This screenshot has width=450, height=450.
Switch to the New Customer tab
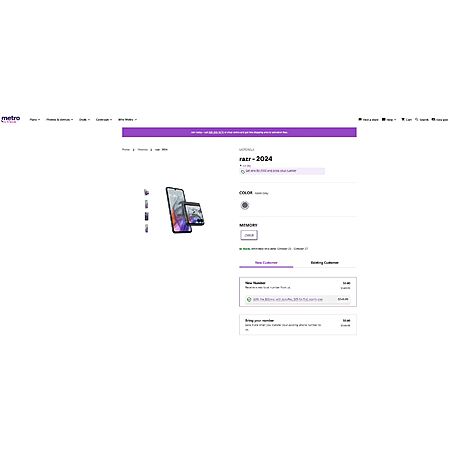pos(266,263)
